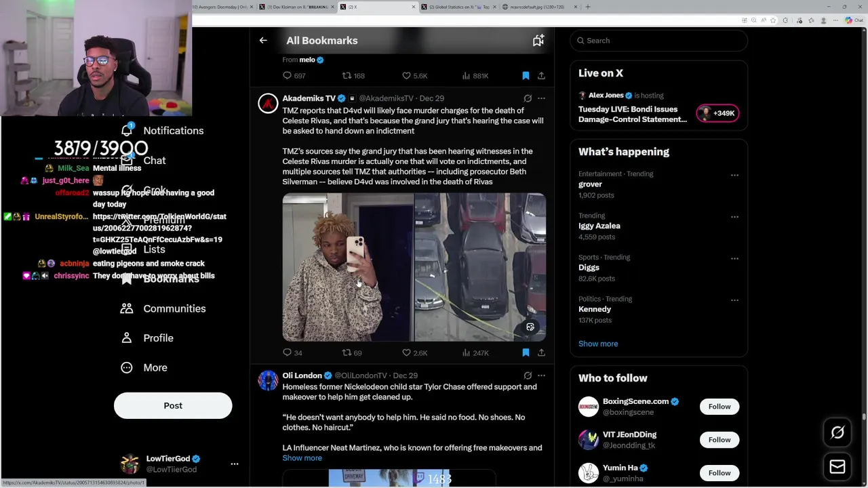Share the Akademiks TV post
This screenshot has width=868, height=488.
(x=541, y=352)
